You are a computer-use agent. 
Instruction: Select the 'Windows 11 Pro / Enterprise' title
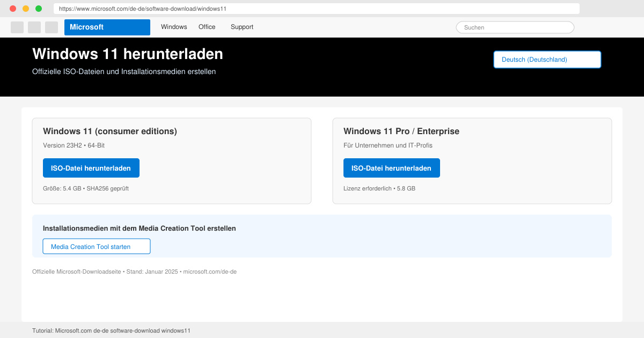[401, 131]
